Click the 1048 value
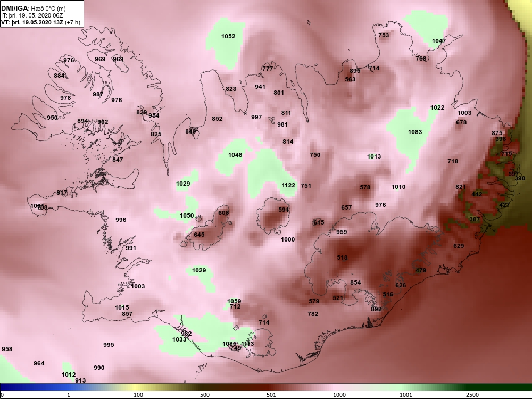This screenshot has height=399, width=532. (x=235, y=155)
